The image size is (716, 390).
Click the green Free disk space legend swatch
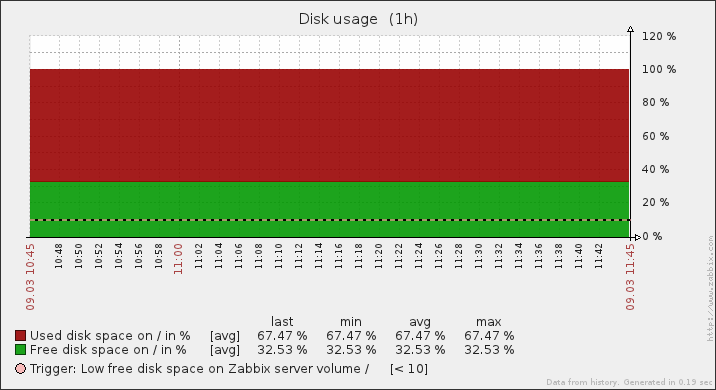click(21, 350)
